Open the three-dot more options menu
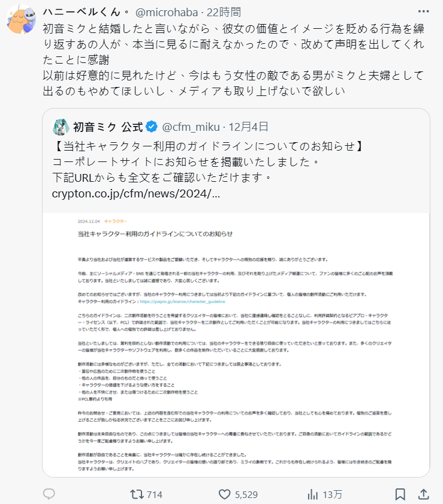Screen dimensions: 443x504 pyautogui.click(x=423, y=11)
